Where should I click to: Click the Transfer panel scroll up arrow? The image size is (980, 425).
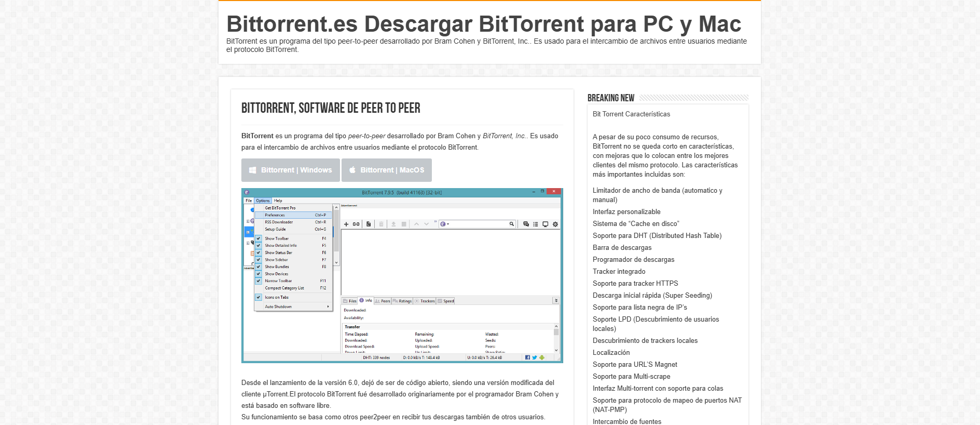556,326
